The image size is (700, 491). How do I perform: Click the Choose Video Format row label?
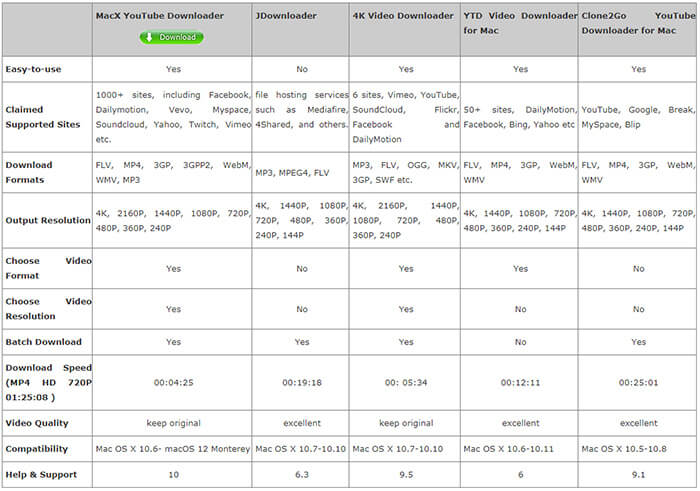(x=48, y=268)
